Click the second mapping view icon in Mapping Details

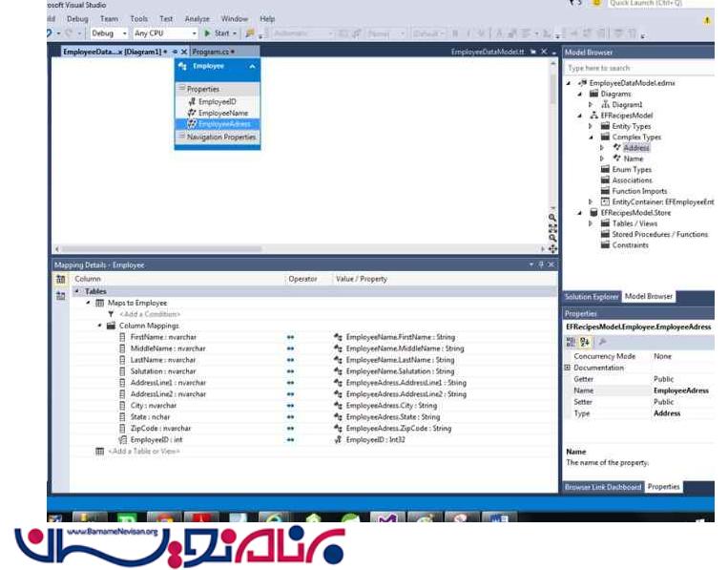(60, 296)
